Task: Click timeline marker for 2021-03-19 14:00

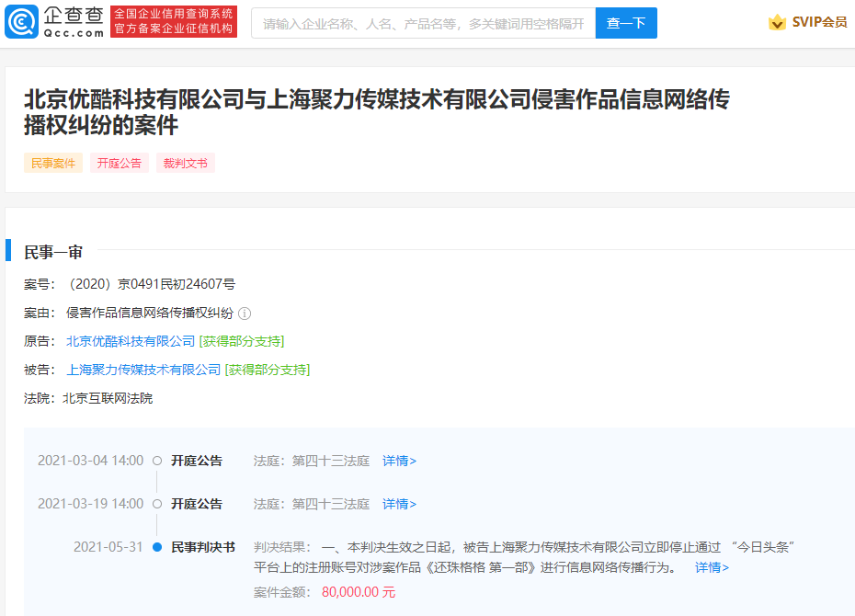Action: pyautogui.click(x=157, y=504)
